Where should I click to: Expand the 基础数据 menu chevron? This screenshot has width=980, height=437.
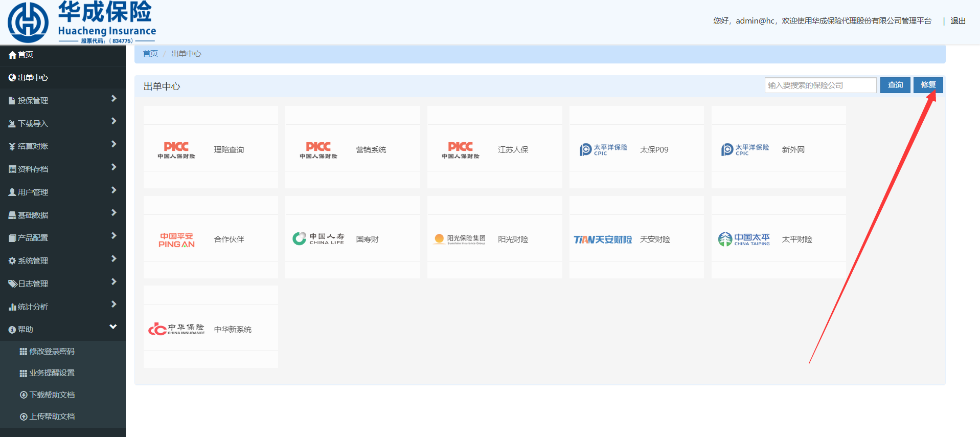(114, 213)
